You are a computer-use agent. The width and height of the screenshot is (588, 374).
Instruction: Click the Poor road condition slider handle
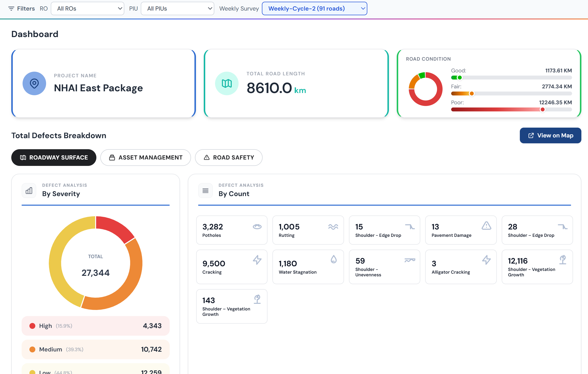pos(543,109)
